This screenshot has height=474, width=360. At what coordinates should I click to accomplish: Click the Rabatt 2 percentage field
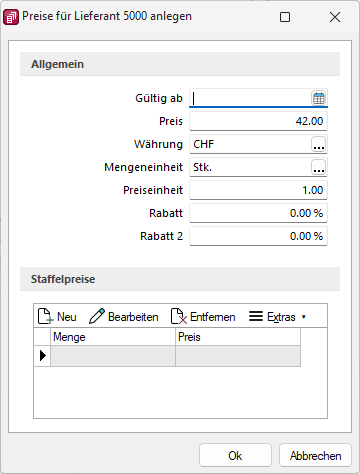[x=258, y=236]
